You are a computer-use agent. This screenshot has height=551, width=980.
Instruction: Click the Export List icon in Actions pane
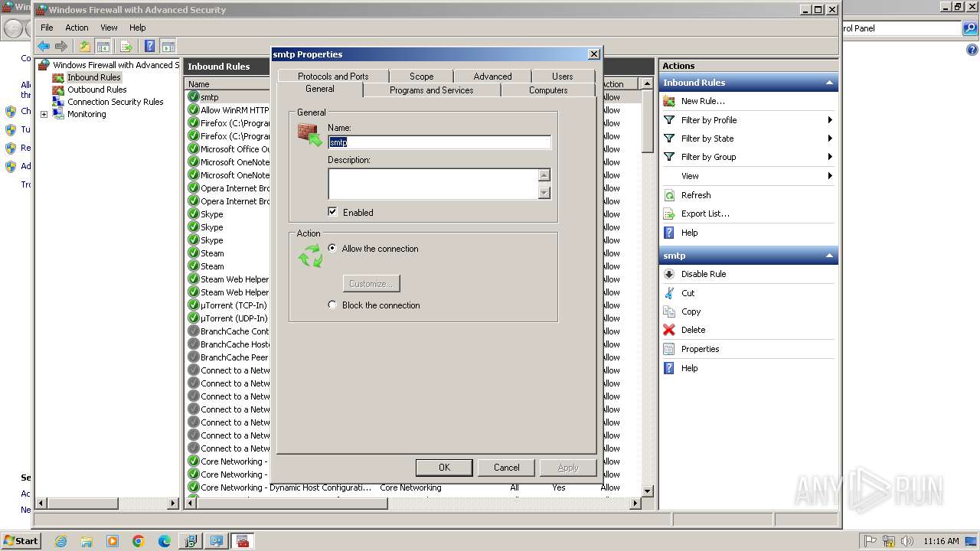(669, 214)
